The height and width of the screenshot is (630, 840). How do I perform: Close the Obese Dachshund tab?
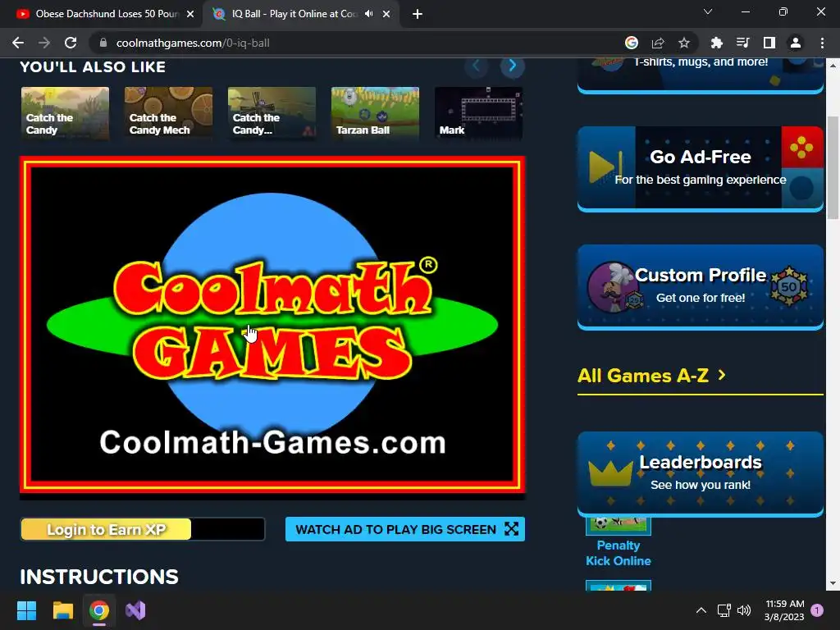tap(190, 14)
